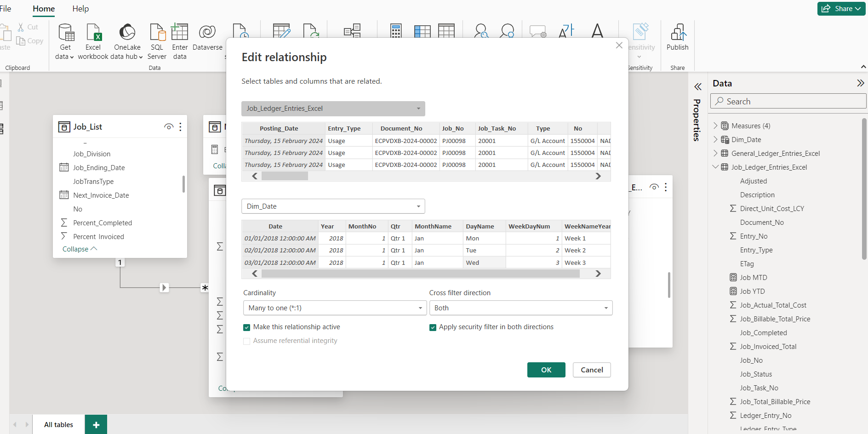The image size is (868, 434).
Task: Toggle visibility of Job_List table
Action: pos(169,127)
